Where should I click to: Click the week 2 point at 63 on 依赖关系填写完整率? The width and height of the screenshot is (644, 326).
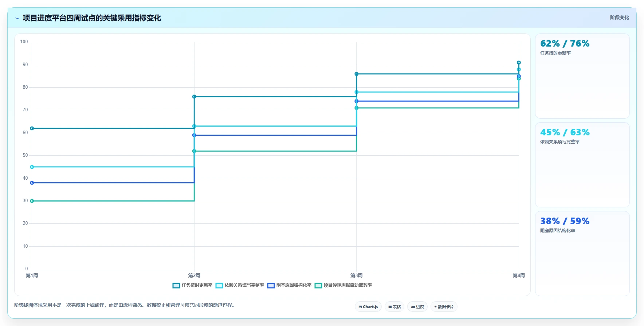point(194,126)
